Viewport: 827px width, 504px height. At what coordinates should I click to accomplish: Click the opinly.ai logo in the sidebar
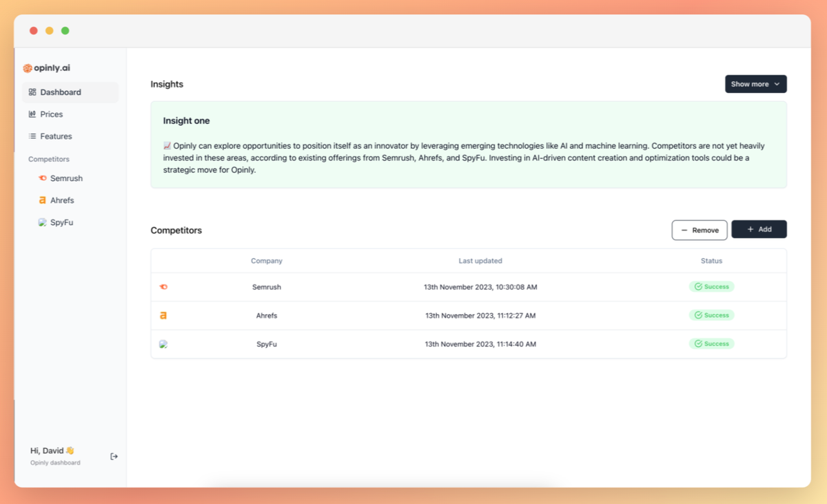tap(46, 68)
